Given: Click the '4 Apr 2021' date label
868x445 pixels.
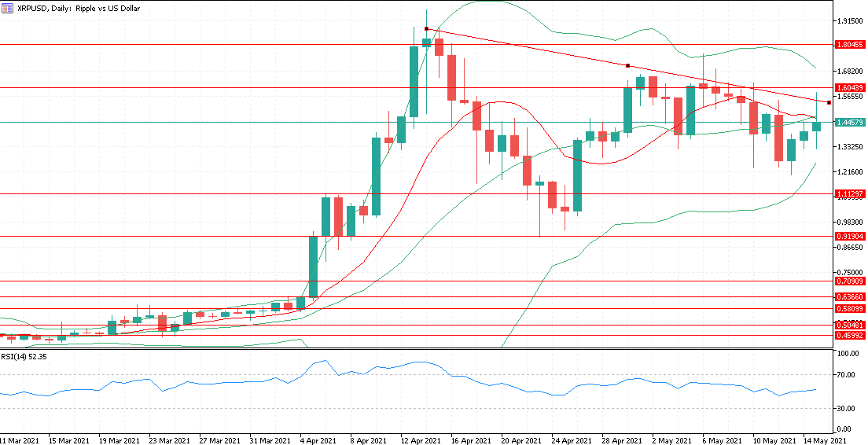Looking at the screenshot, I should coord(319,440).
